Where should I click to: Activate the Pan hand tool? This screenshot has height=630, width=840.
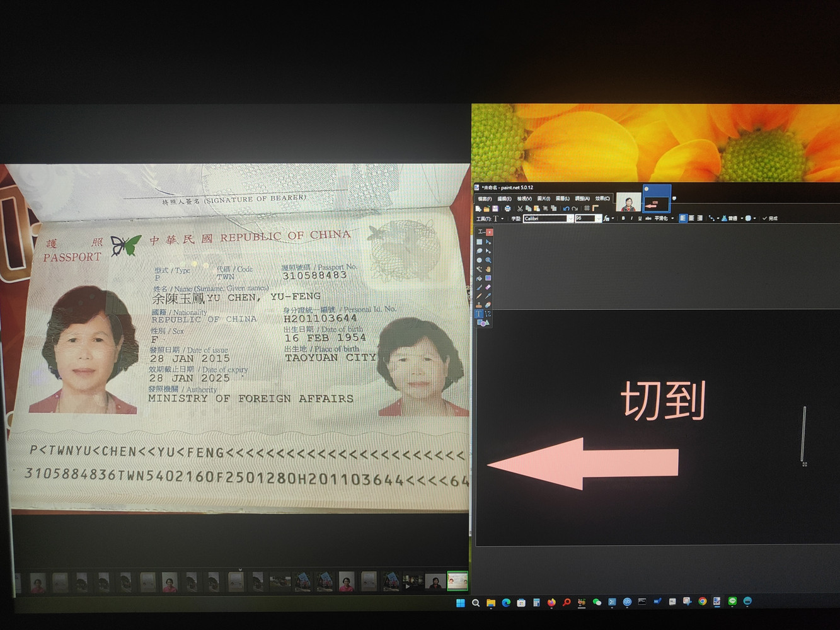[x=488, y=269]
